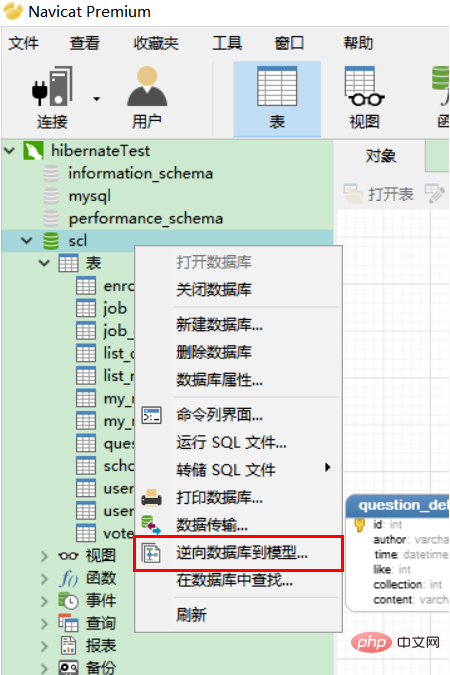Click the 表 folder icon in tree
The image size is (450, 675).
click(x=68, y=263)
